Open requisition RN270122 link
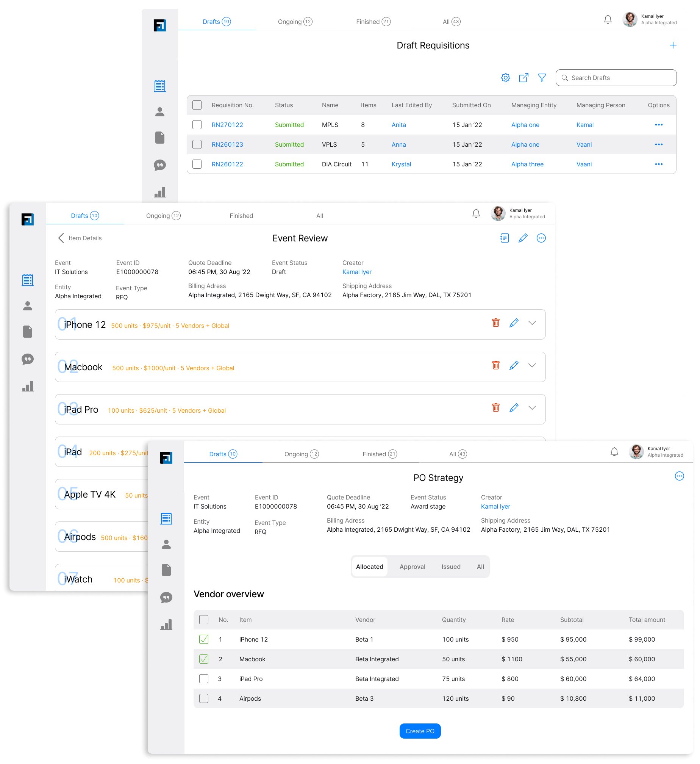700x764 pixels. click(x=227, y=124)
